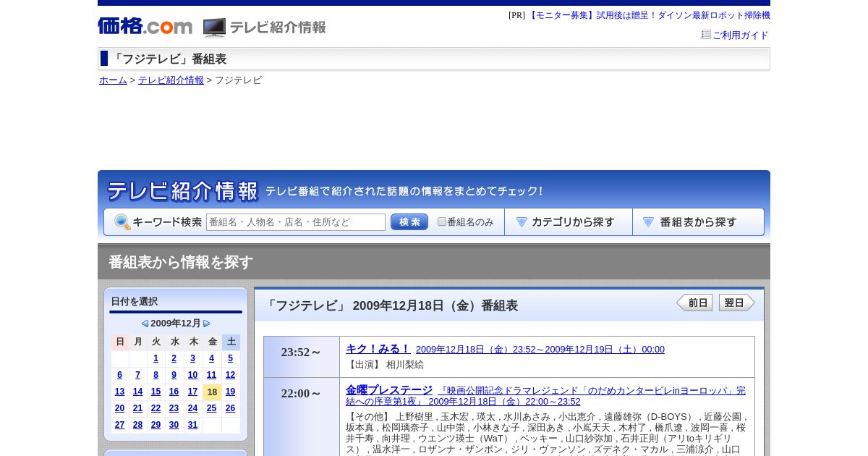
Task: Expand 番組表から探す dropdown
Action: tap(698, 222)
